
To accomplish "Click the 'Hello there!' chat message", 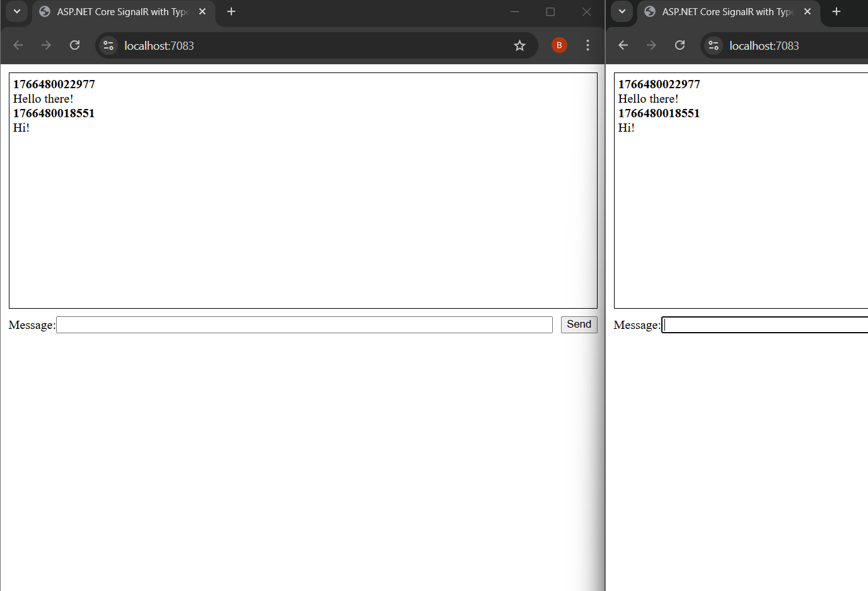I will point(42,98).
